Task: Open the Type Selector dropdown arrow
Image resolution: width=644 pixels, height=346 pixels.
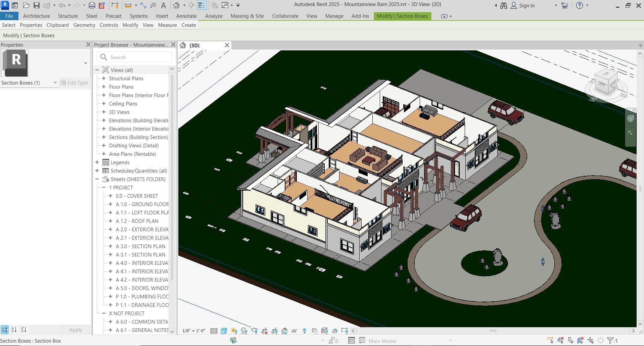Action: pyautogui.click(x=85, y=63)
